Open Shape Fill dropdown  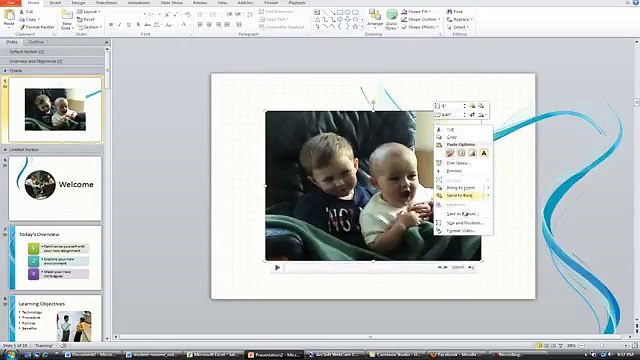(x=417, y=11)
